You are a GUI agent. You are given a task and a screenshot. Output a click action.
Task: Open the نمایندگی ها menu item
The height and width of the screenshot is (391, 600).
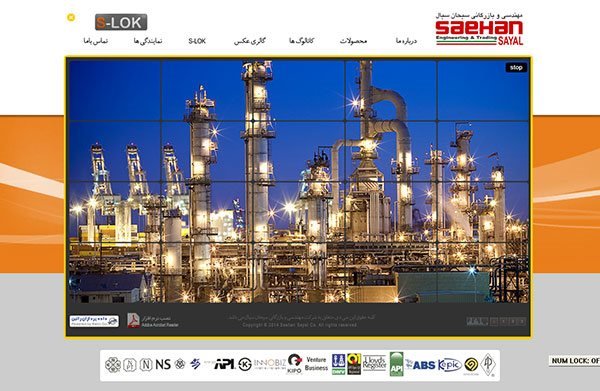[148, 41]
